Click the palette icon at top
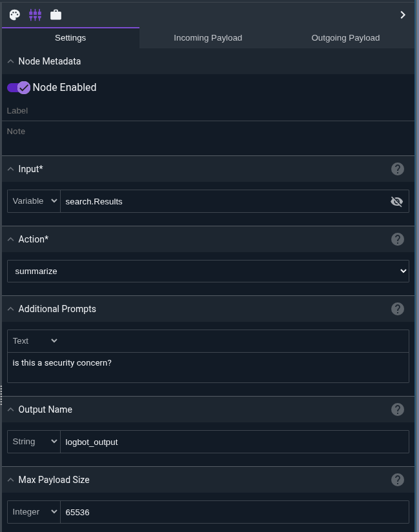 tap(15, 14)
